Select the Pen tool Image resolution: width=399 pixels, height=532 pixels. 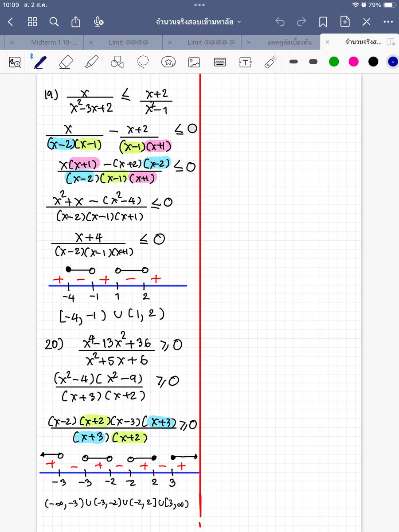tap(41, 62)
